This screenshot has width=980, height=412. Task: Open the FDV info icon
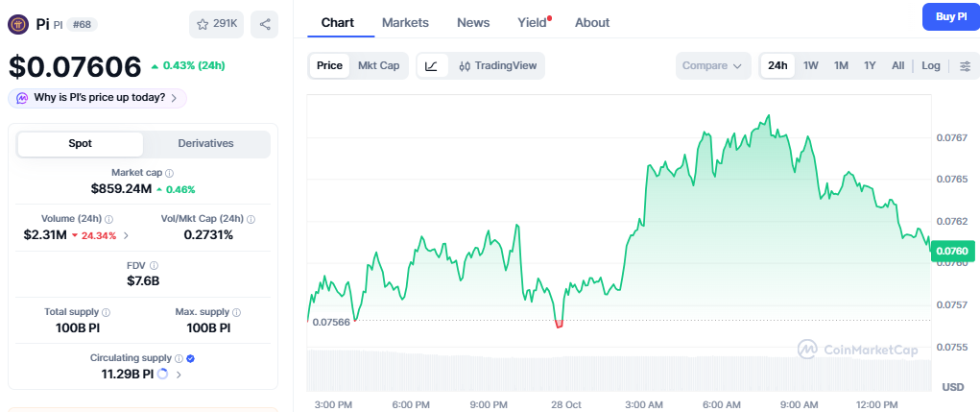155,266
